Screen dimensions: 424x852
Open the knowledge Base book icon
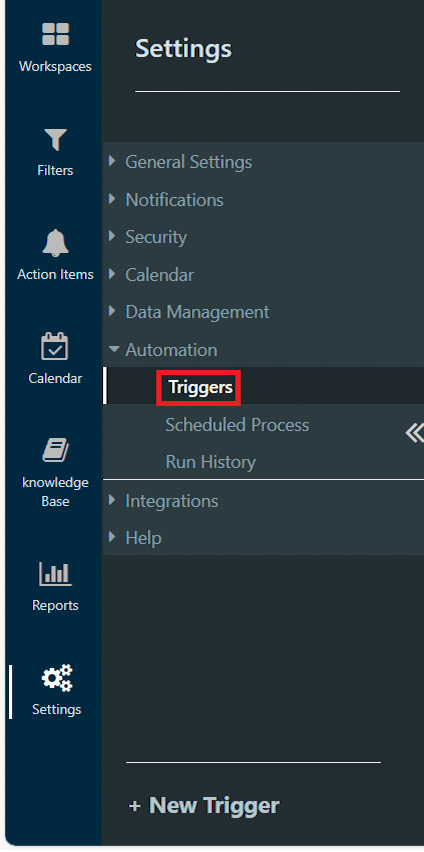coord(55,450)
